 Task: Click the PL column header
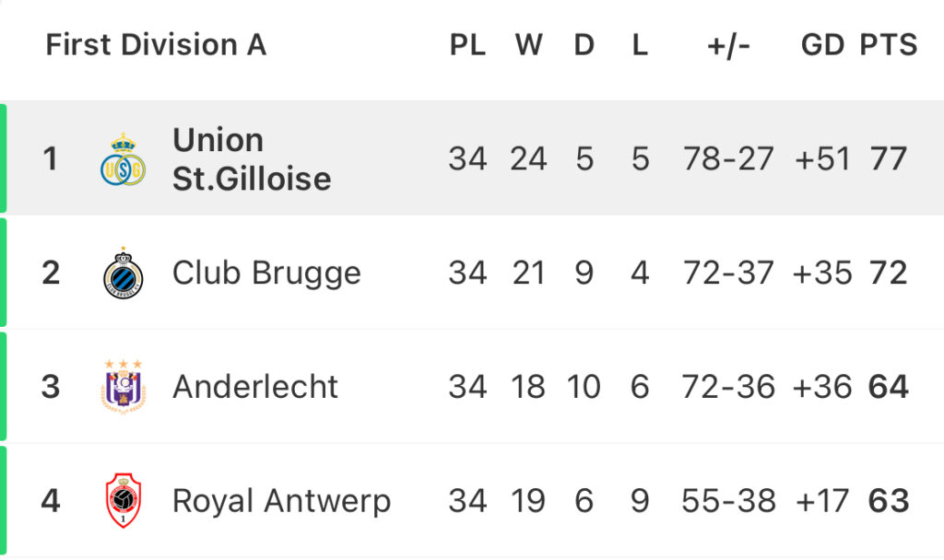467,45
